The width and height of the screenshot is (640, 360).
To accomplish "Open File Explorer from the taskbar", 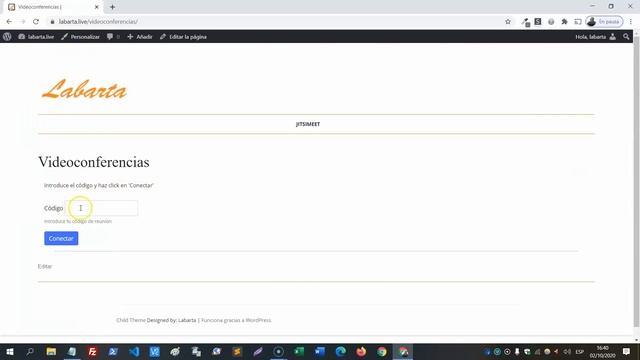I will [51, 351].
